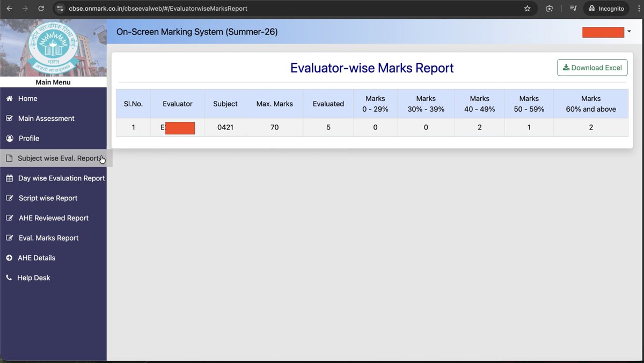Click the Evaluated column header

click(328, 104)
